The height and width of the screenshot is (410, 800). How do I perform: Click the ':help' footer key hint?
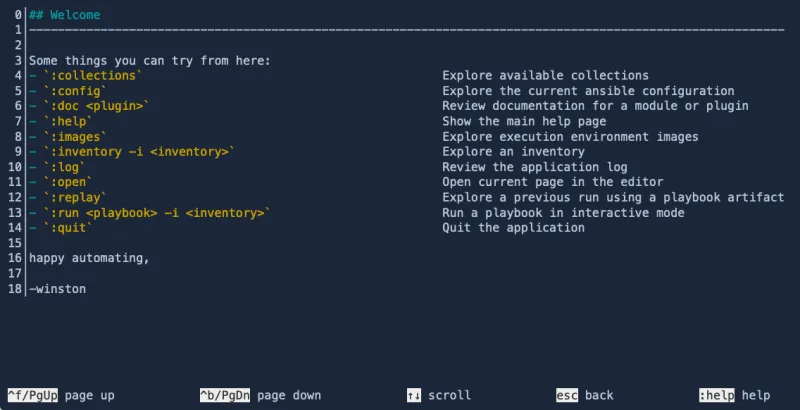(717, 396)
